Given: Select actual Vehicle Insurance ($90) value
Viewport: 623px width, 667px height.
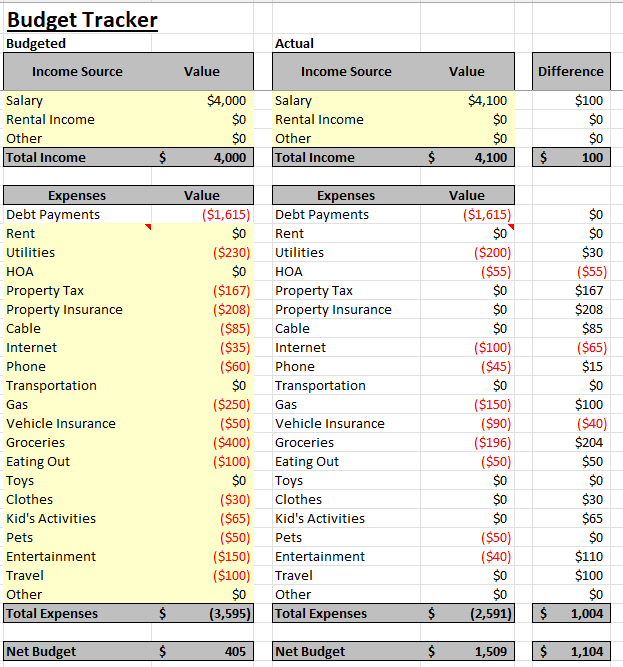Looking at the screenshot, I should 496,424.
